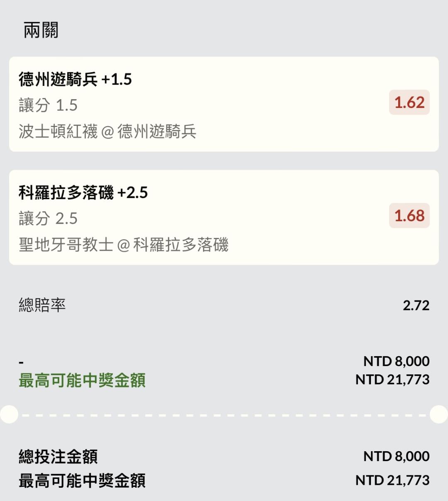This screenshot has height=501, width=448.
Task: Click the 讓分 1.5 handicap label
Action: pos(48,105)
